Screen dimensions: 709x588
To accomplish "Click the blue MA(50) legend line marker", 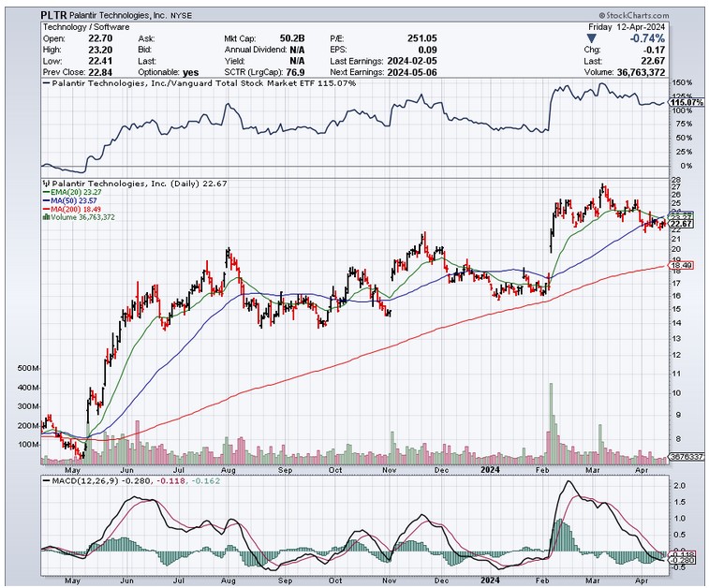I will (46, 200).
